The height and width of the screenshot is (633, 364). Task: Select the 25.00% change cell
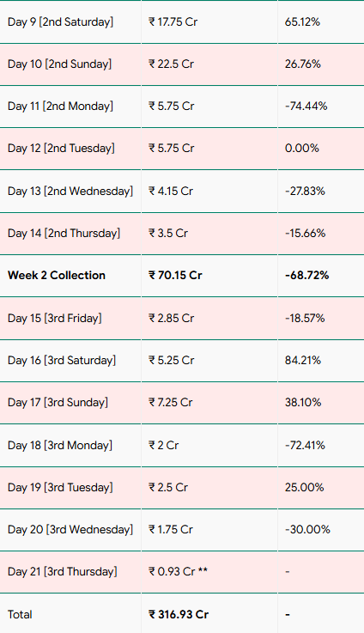click(304, 487)
